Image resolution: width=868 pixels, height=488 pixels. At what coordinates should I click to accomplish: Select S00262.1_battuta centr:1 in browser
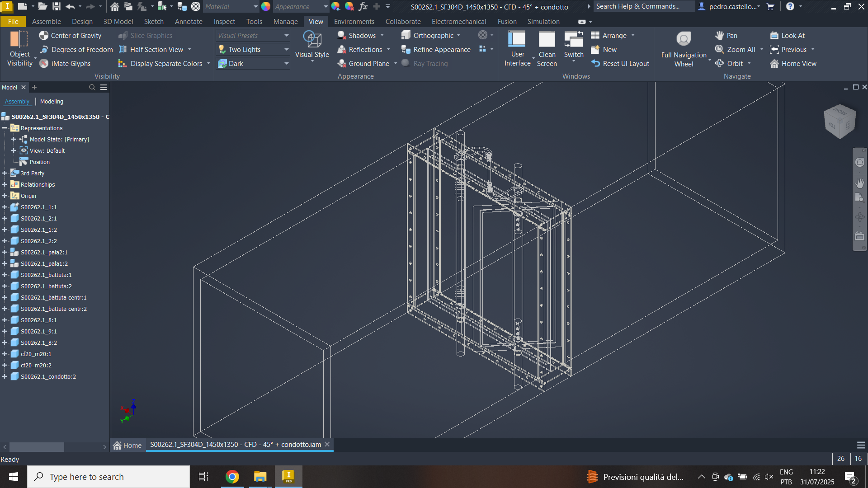pos(53,297)
